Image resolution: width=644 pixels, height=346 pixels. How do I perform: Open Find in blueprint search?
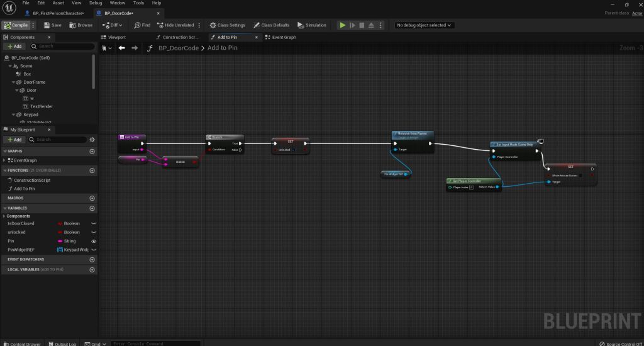click(142, 25)
